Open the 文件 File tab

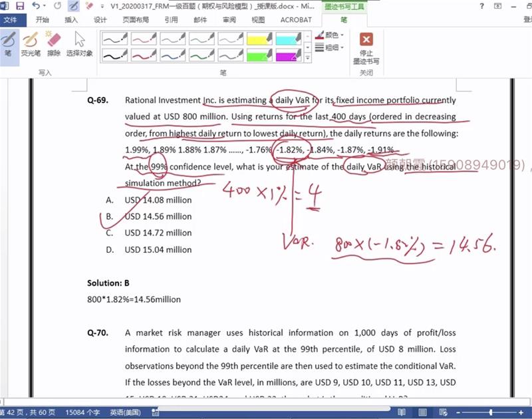coord(10,20)
